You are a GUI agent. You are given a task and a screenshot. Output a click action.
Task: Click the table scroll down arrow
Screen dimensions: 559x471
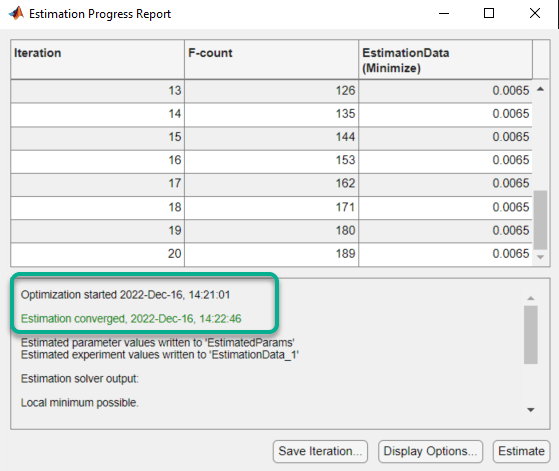(x=540, y=257)
